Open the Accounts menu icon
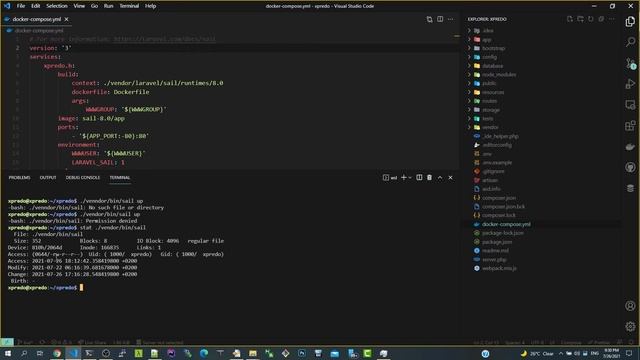Screen dimensions: 640x360 click(630, 306)
